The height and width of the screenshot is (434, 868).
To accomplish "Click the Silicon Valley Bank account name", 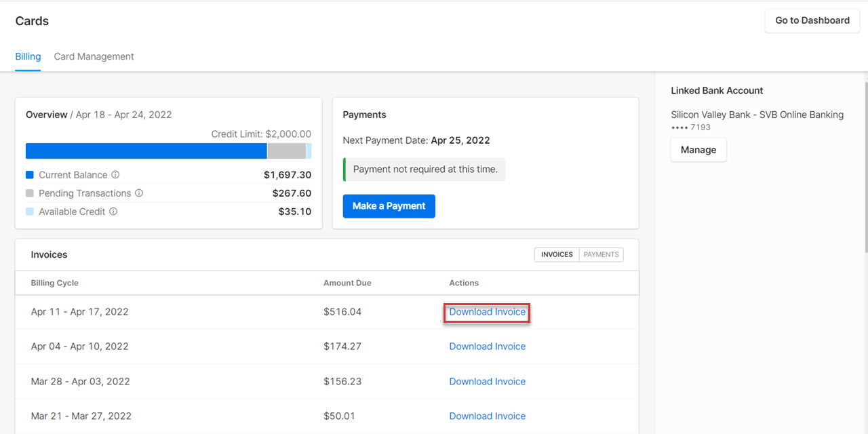I will point(757,115).
